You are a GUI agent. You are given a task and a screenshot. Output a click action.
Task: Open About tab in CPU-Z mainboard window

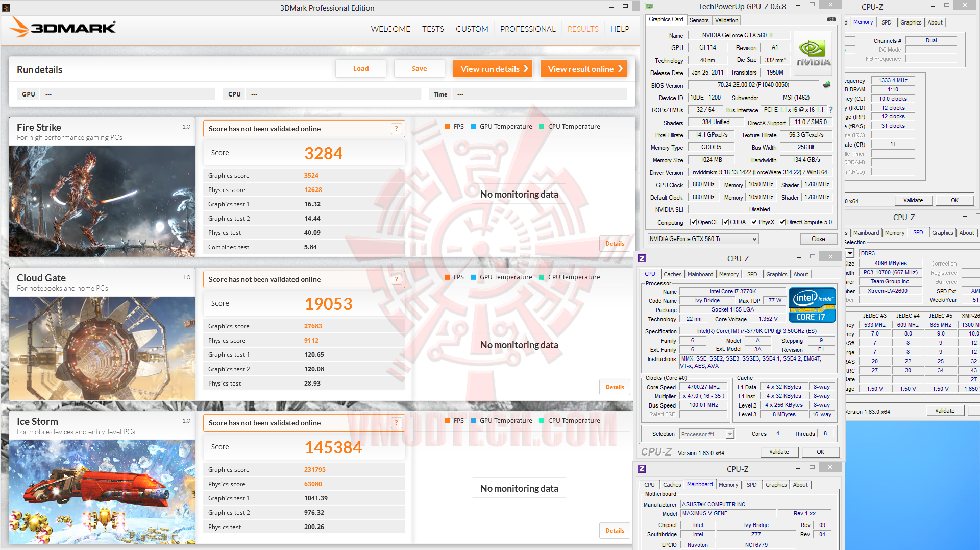click(x=800, y=485)
